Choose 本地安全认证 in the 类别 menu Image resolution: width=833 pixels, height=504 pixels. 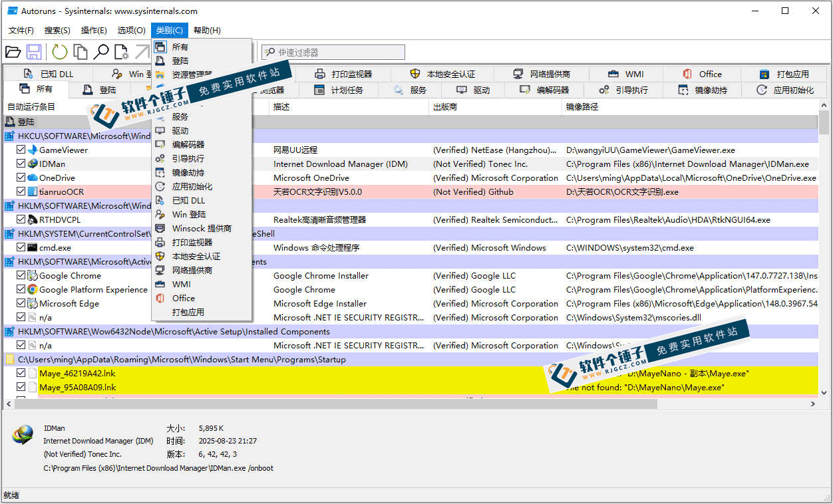202,257
